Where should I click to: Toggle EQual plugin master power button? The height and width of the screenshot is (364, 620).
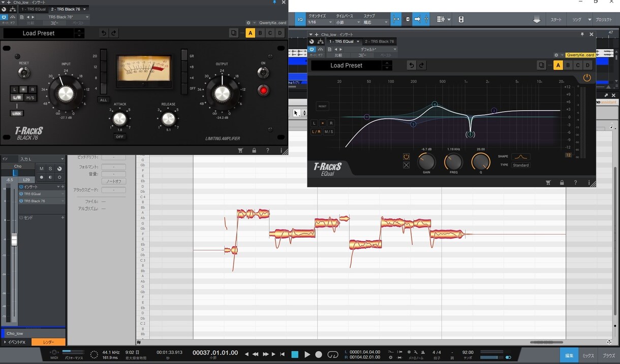click(x=587, y=78)
